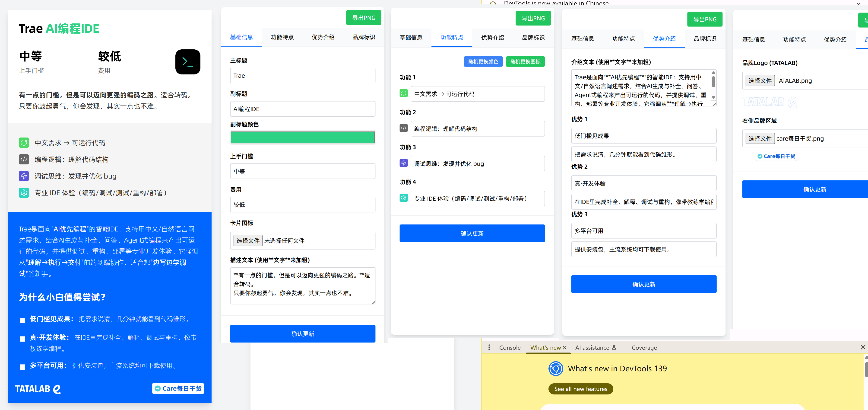Click 随机更换图标 button
This screenshot has height=410, width=868.
(x=525, y=62)
